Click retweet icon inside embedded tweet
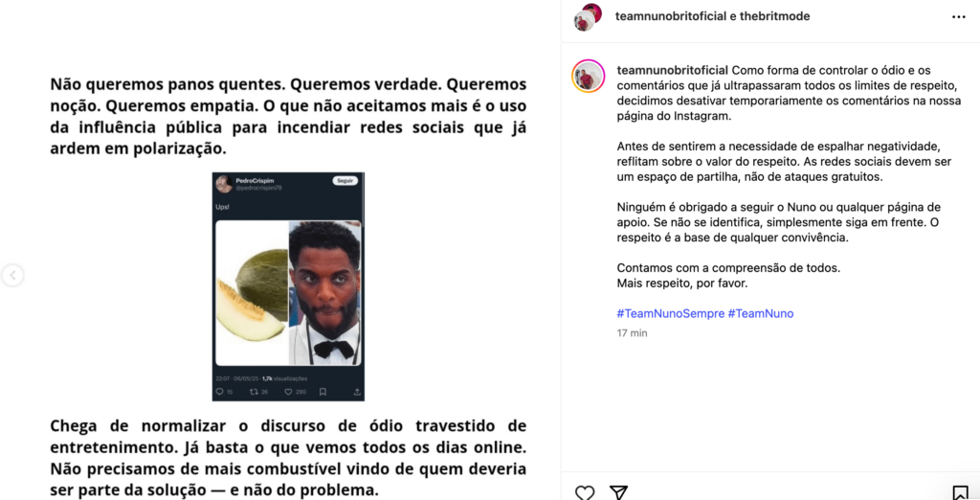 coord(254,392)
